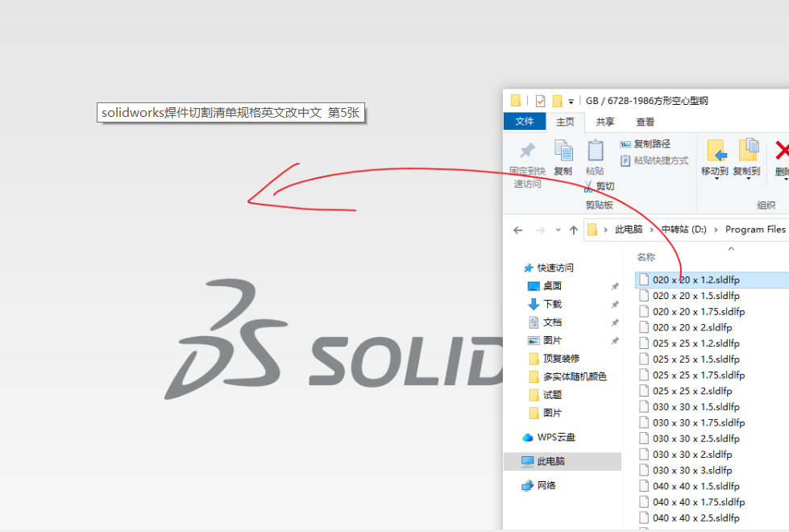Click 中转站 (D:) in address bar
Screen dimensions: 789x532
[684, 230]
